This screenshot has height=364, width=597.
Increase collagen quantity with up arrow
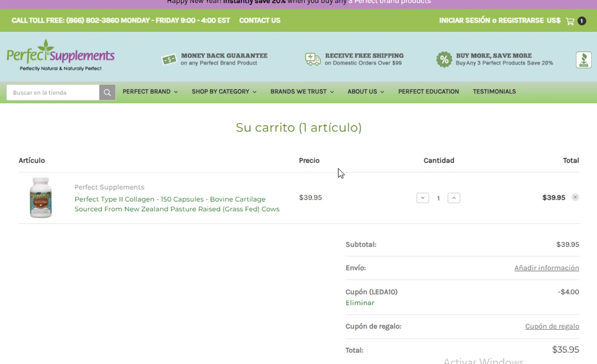pyautogui.click(x=454, y=198)
